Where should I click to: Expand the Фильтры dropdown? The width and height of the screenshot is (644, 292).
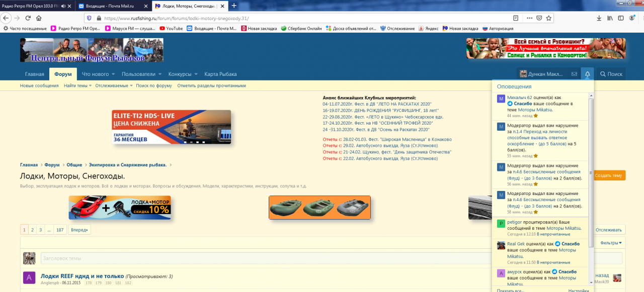click(611, 243)
